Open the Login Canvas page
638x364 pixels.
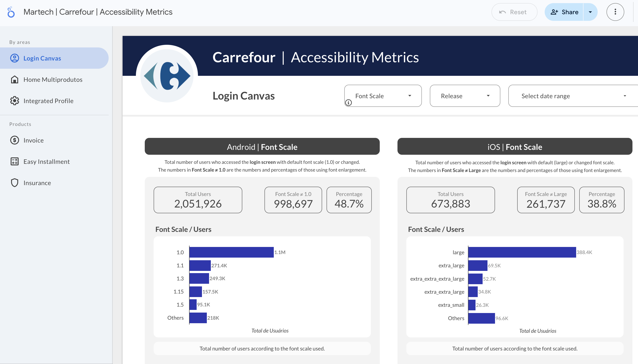coord(54,58)
